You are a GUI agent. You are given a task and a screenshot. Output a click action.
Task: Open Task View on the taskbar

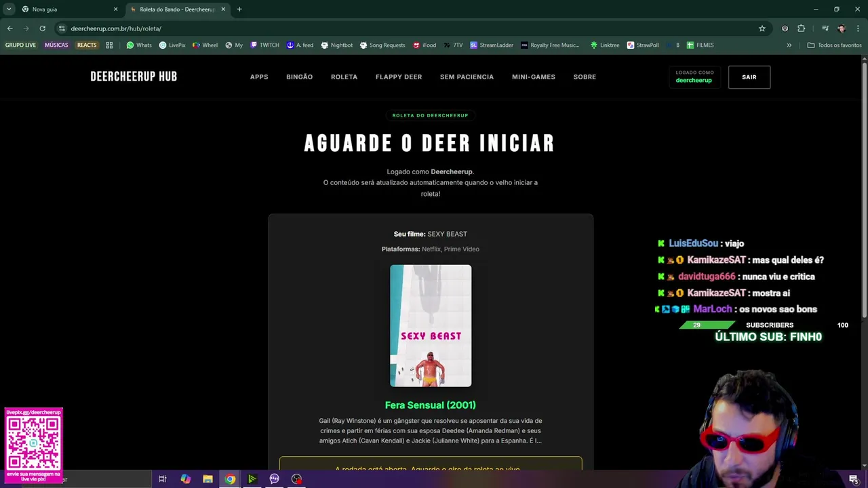pos(163,479)
